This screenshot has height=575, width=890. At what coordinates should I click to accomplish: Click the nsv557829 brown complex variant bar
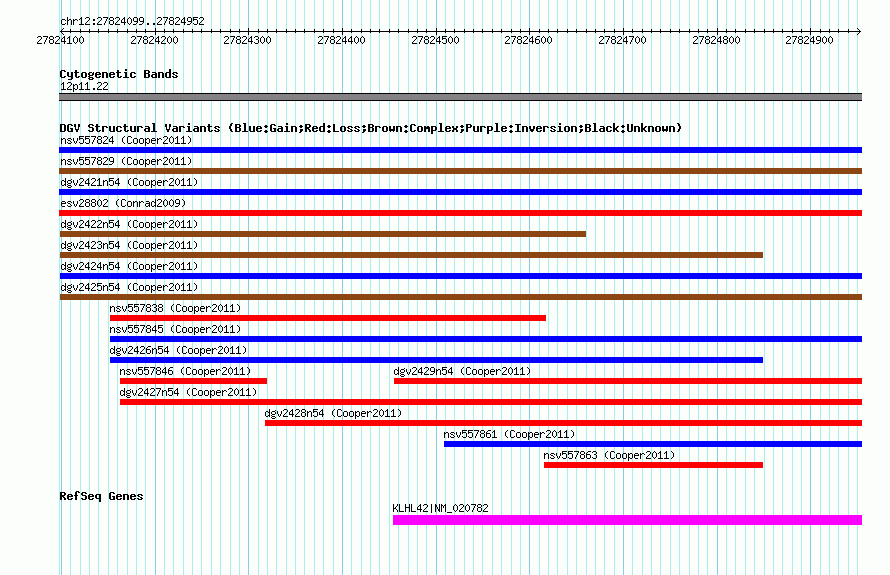click(x=460, y=171)
